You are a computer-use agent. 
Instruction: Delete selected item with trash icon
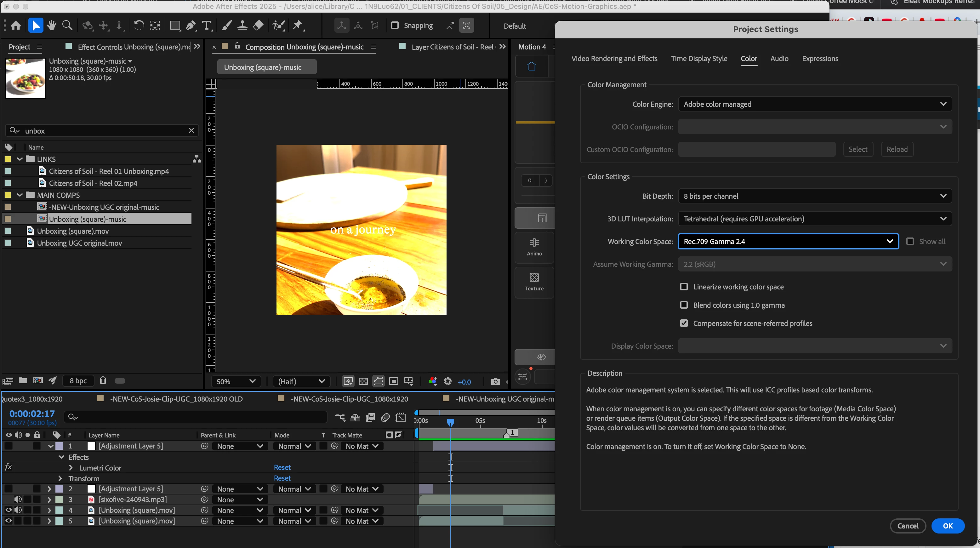(x=103, y=380)
